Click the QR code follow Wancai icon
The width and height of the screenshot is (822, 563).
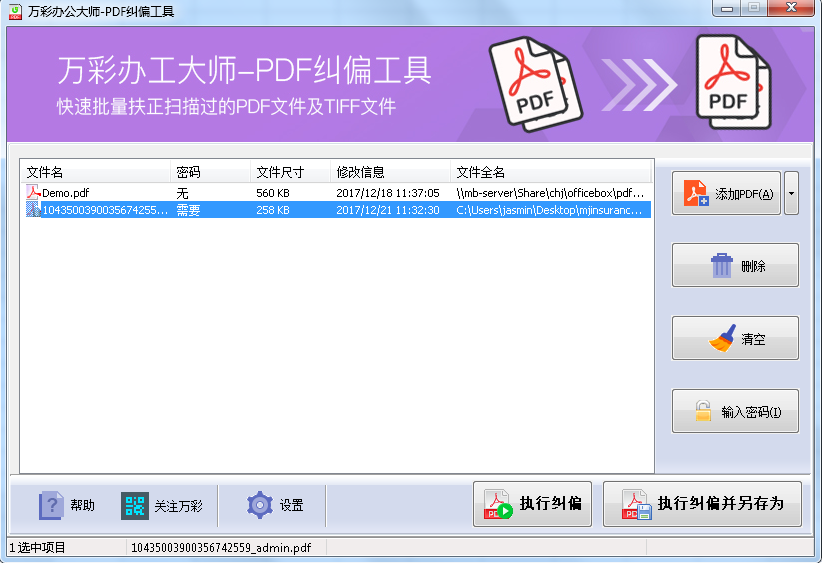134,505
